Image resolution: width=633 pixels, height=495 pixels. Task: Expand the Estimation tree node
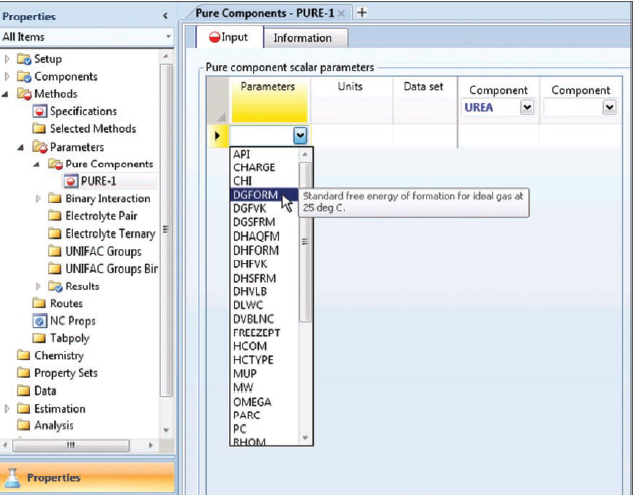(x=8, y=408)
